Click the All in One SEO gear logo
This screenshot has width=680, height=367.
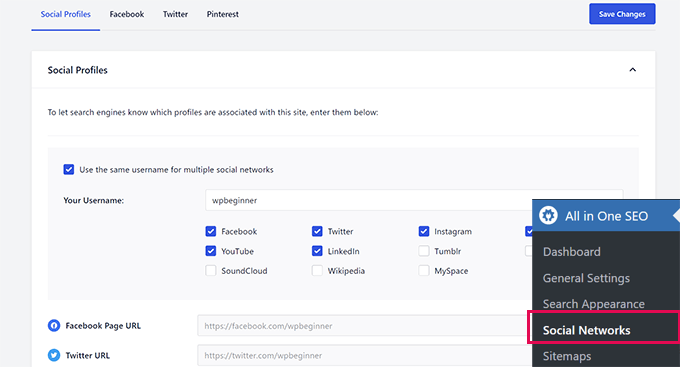[548, 216]
